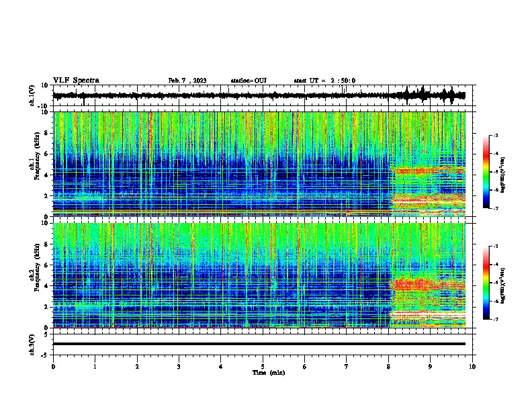
Task: Click the -7 label on ch.2 color scale
Action: (495, 319)
